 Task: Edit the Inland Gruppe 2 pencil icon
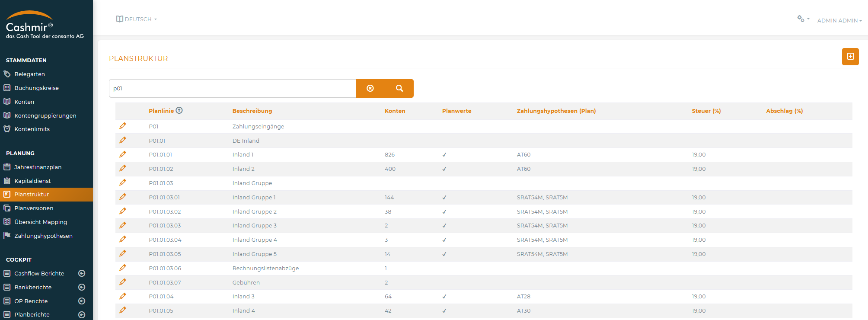[123, 211]
